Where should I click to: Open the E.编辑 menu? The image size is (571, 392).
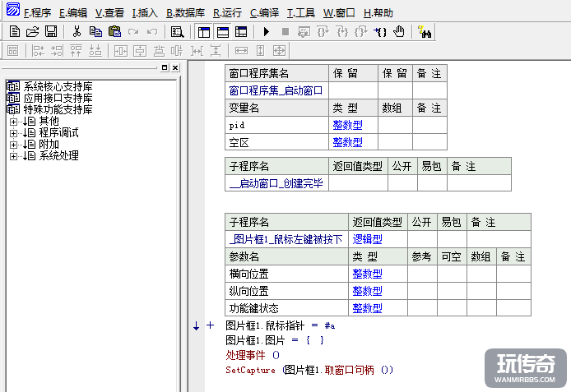(x=73, y=13)
